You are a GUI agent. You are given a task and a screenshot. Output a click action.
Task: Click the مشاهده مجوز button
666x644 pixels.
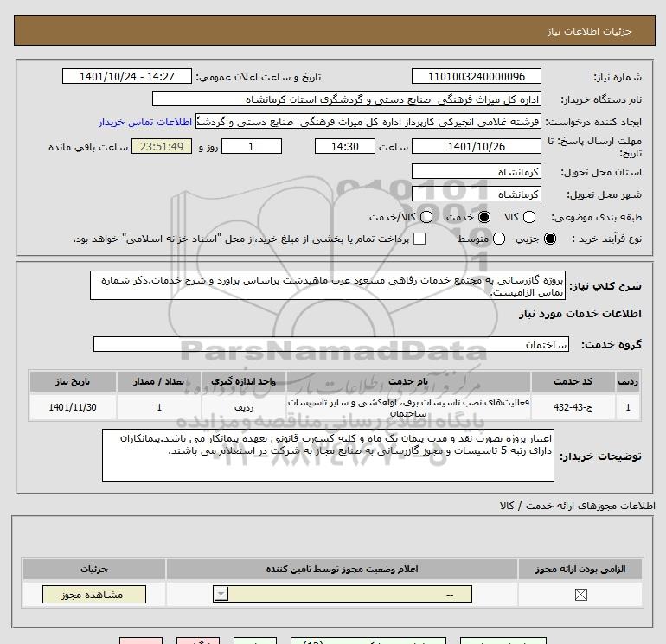pos(94,595)
